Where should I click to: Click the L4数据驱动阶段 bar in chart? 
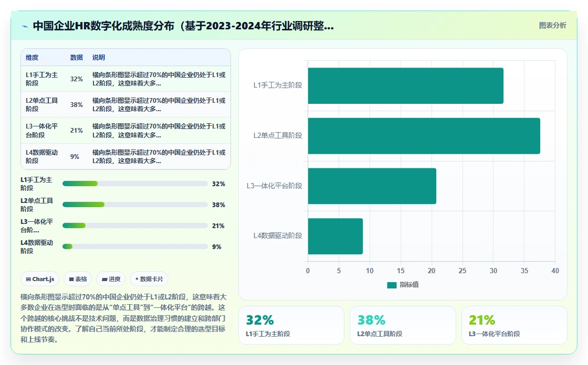click(335, 236)
